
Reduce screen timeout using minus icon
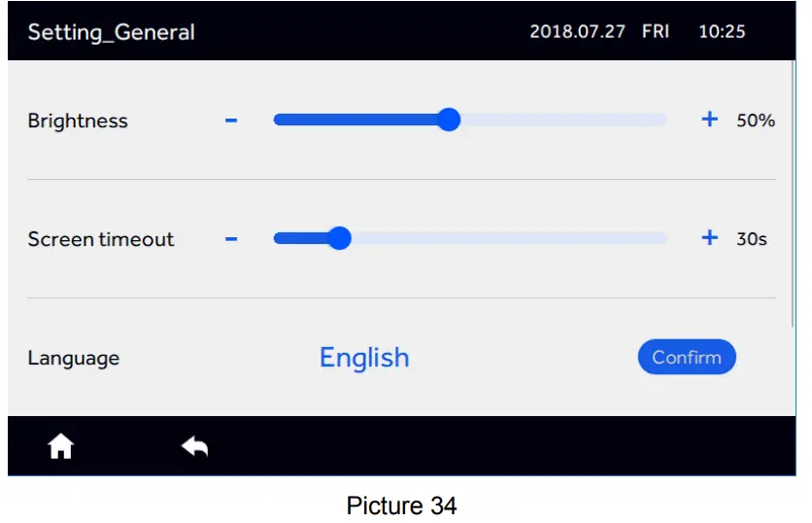pyautogui.click(x=231, y=239)
